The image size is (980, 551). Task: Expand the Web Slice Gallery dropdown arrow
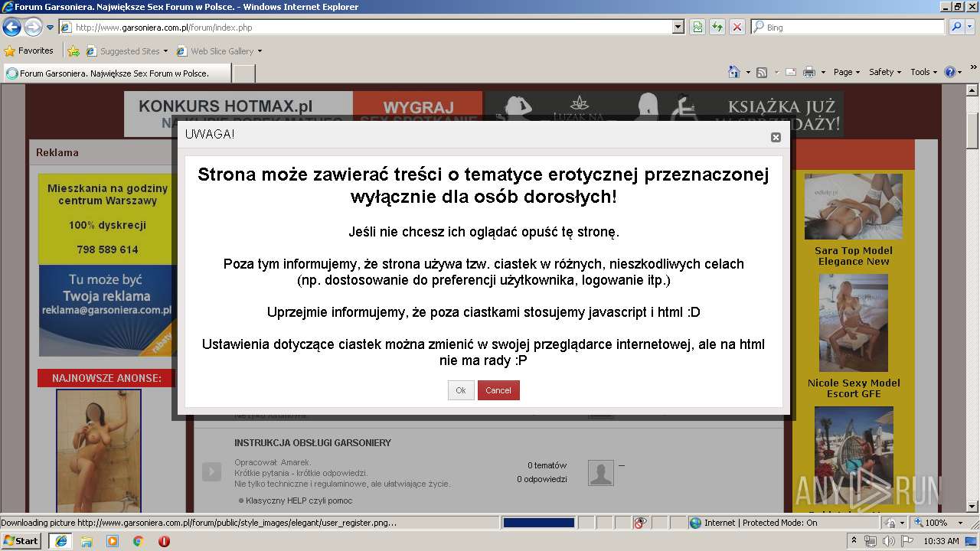[260, 51]
